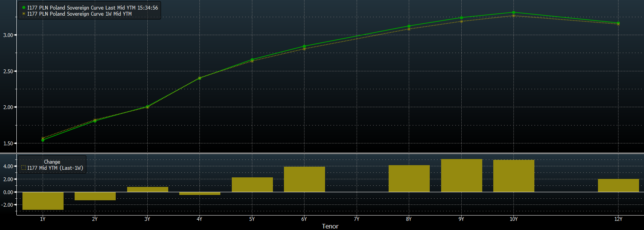Click the dashed swatch beside I177 Mid YTM (Last-1W)

point(24,168)
